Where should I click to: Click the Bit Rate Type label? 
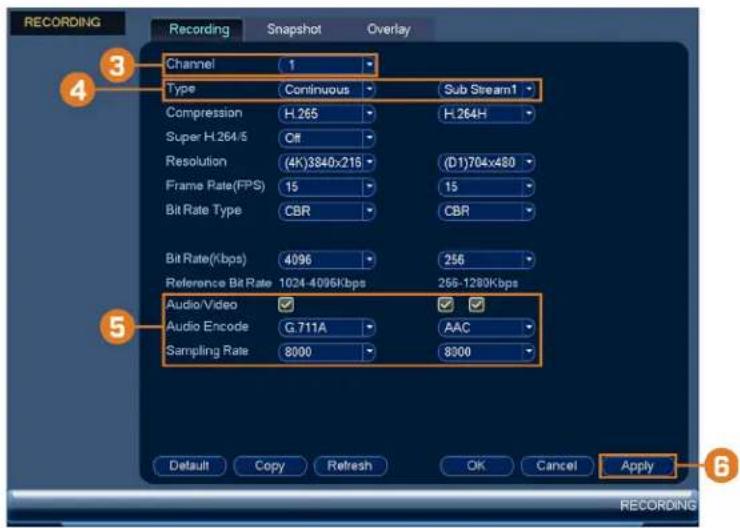(203, 210)
